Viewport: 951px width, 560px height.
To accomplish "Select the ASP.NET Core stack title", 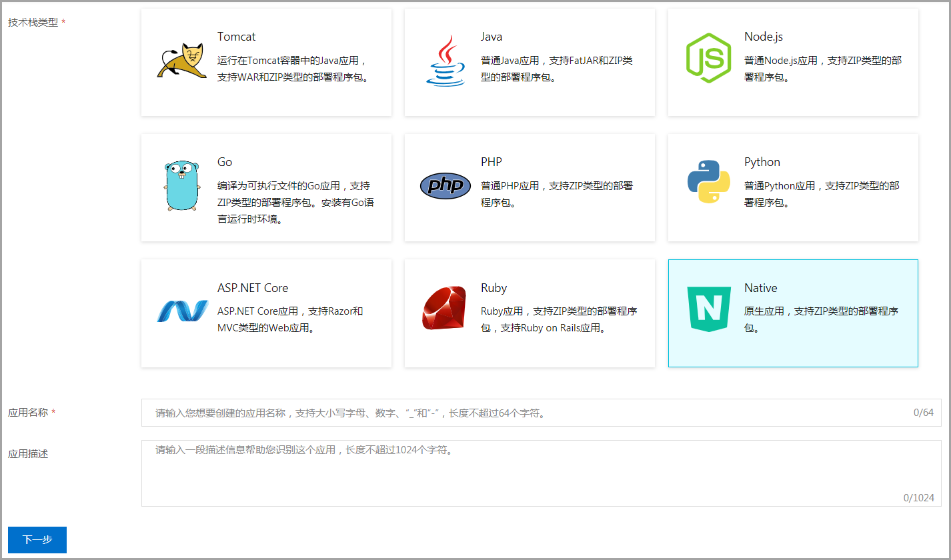I will pos(253,288).
